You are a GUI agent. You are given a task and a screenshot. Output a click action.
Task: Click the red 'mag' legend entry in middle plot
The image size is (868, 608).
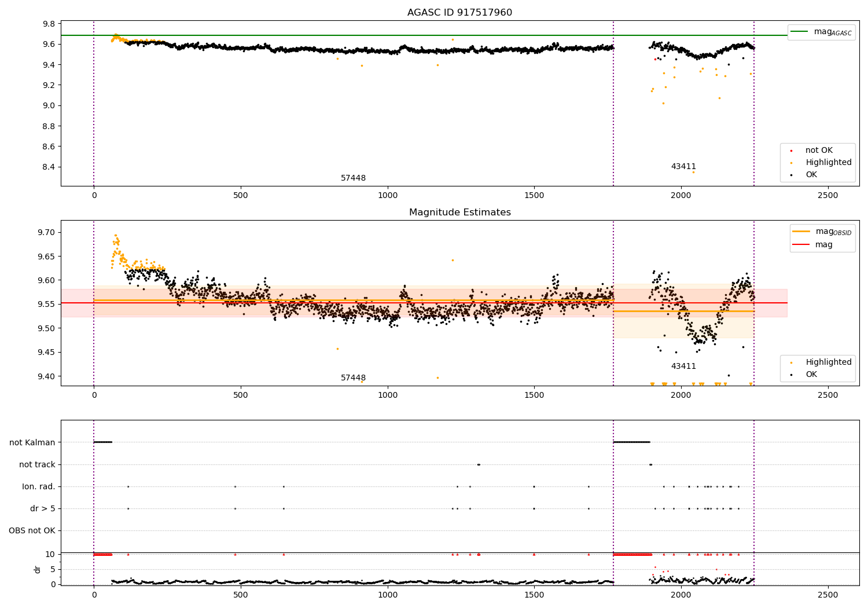813,245
